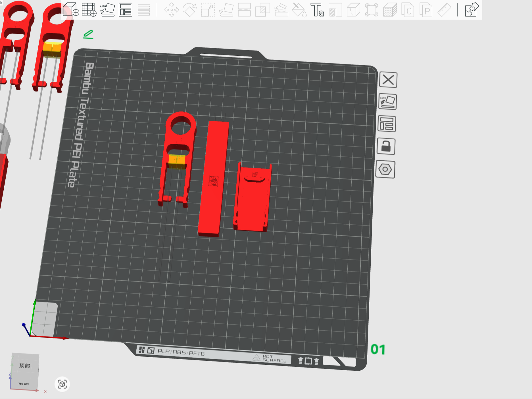Toggle the plate lock icon
The height and width of the screenshot is (399, 532).
386,147
